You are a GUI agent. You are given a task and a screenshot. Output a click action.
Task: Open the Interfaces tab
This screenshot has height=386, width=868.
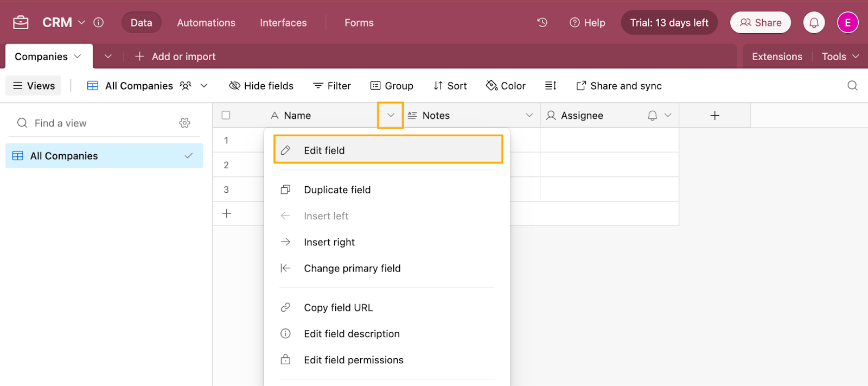point(283,23)
